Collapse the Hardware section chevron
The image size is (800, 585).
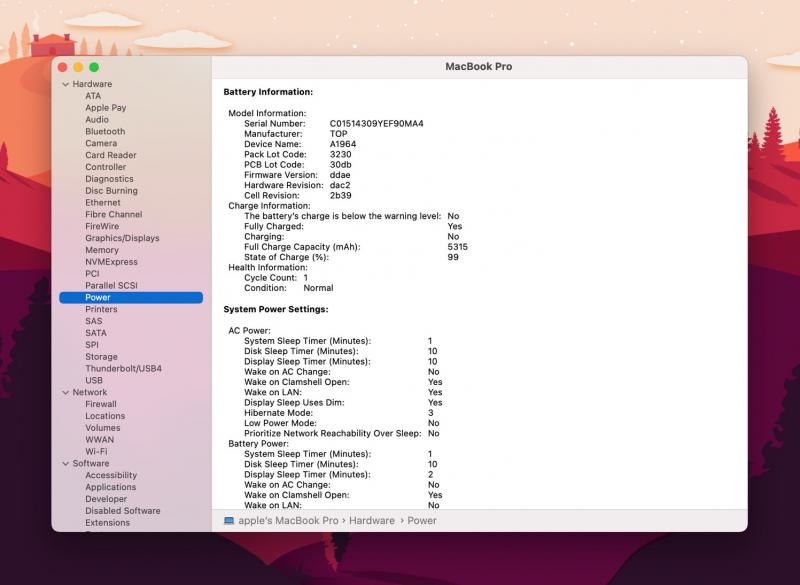pyautogui.click(x=66, y=84)
